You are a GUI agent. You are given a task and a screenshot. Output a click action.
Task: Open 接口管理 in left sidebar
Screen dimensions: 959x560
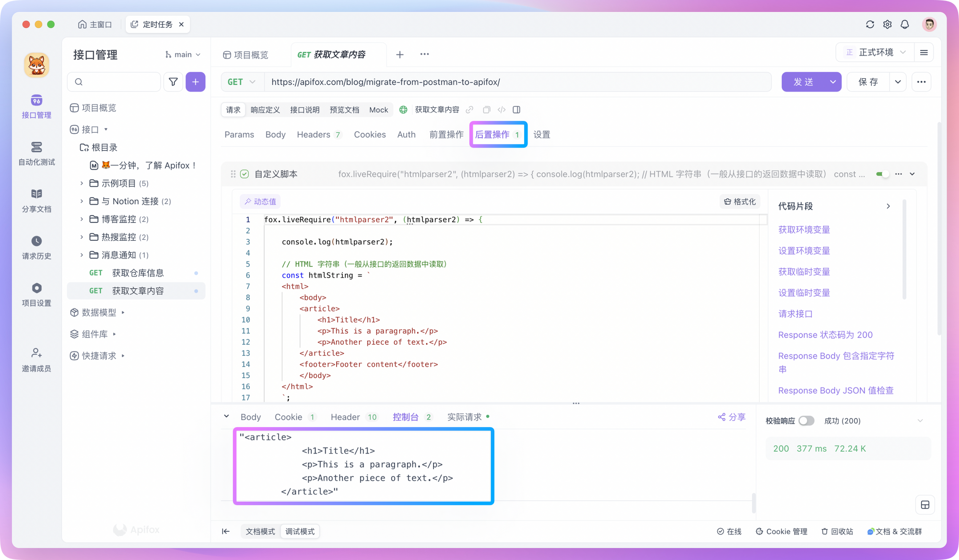coord(36,106)
